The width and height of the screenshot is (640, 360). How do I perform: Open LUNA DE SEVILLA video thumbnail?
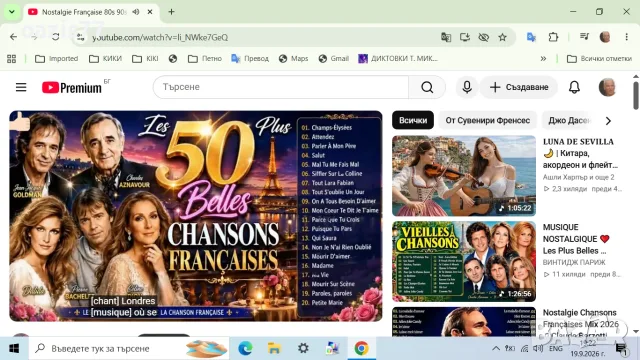464,176
